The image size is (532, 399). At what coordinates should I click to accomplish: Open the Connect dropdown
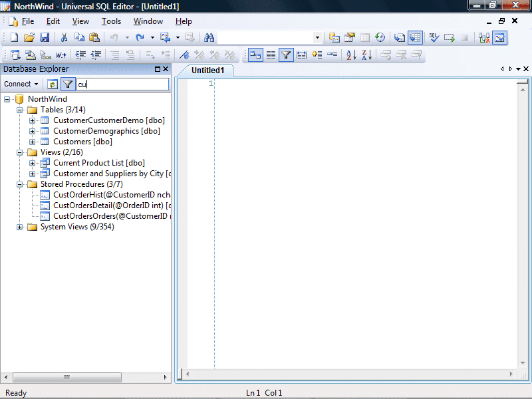21,84
